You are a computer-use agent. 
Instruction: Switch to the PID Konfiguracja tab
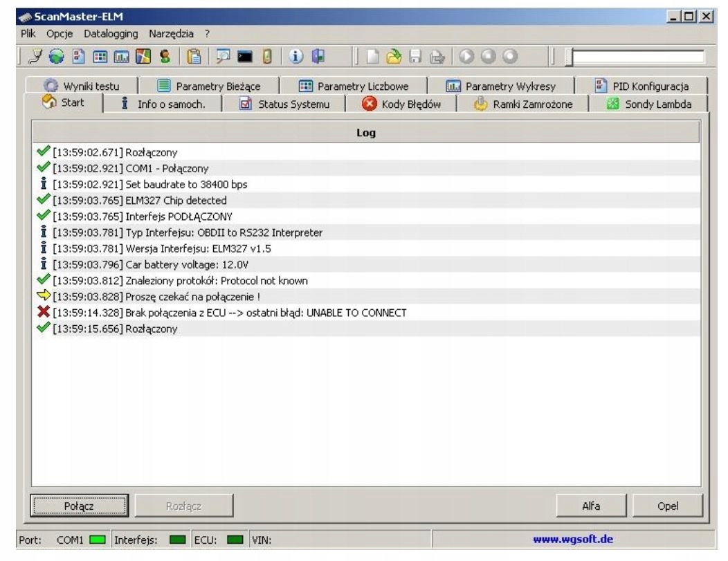coord(641,86)
